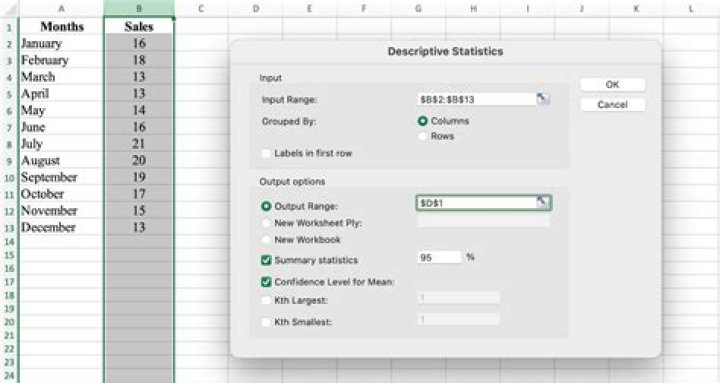Viewport: 720px width, 383px height.
Task: Enable the Kth Smallest checkbox
Action: point(266,322)
